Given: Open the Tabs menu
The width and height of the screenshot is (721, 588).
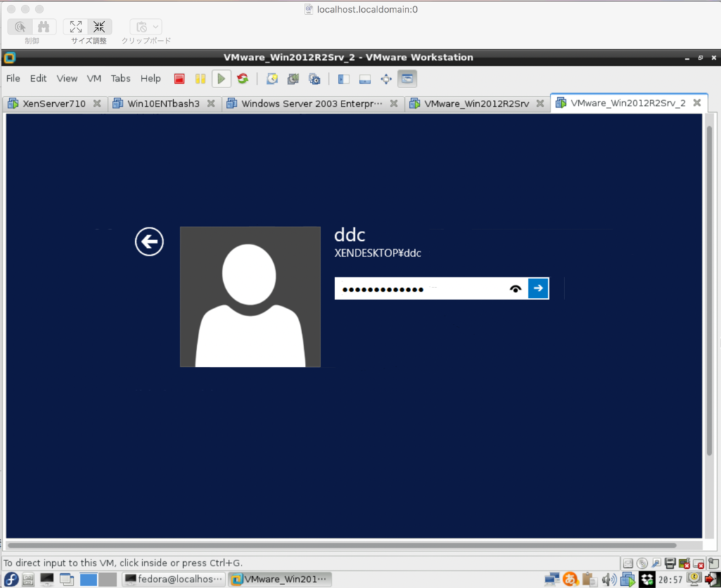Looking at the screenshot, I should (x=120, y=78).
